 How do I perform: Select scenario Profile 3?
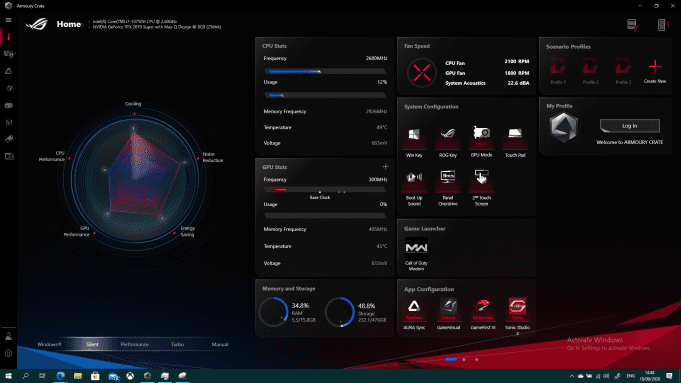(623, 71)
